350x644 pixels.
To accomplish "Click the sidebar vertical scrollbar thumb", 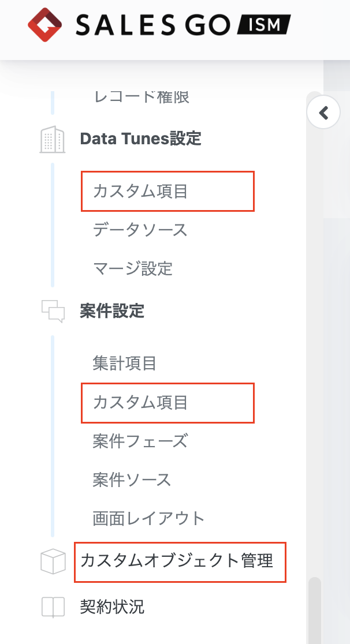I will coord(315,611).
